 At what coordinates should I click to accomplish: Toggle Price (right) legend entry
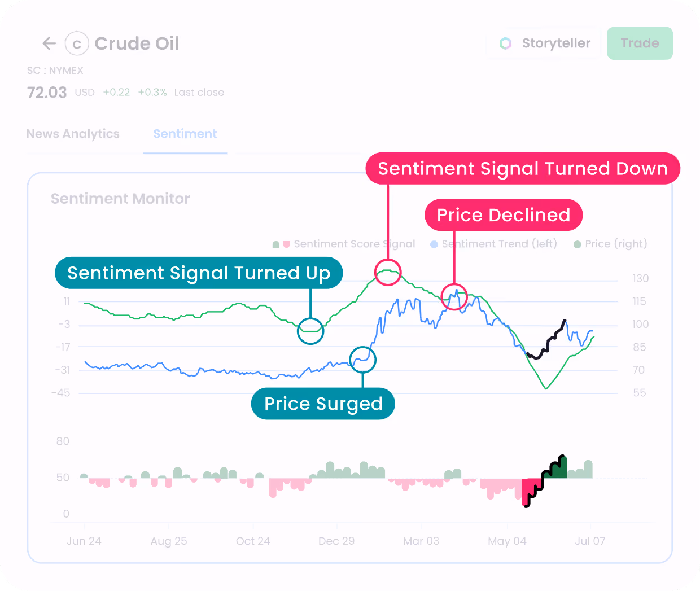coord(610,244)
